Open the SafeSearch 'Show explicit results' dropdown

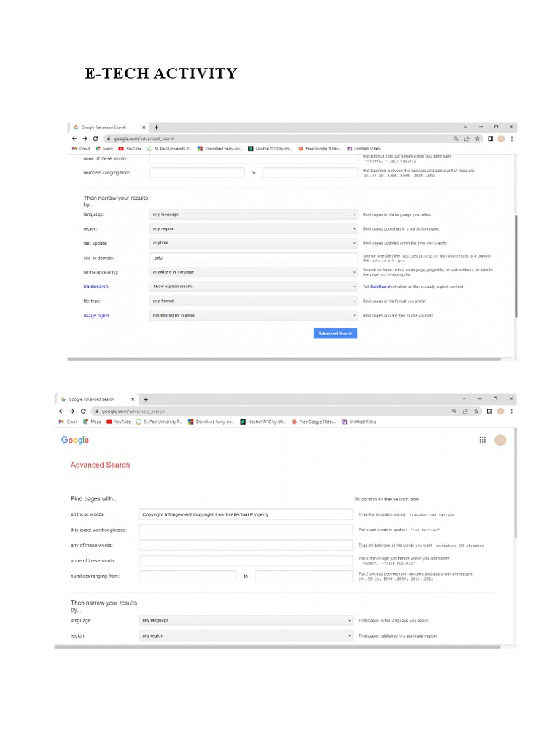click(x=252, y=287)
